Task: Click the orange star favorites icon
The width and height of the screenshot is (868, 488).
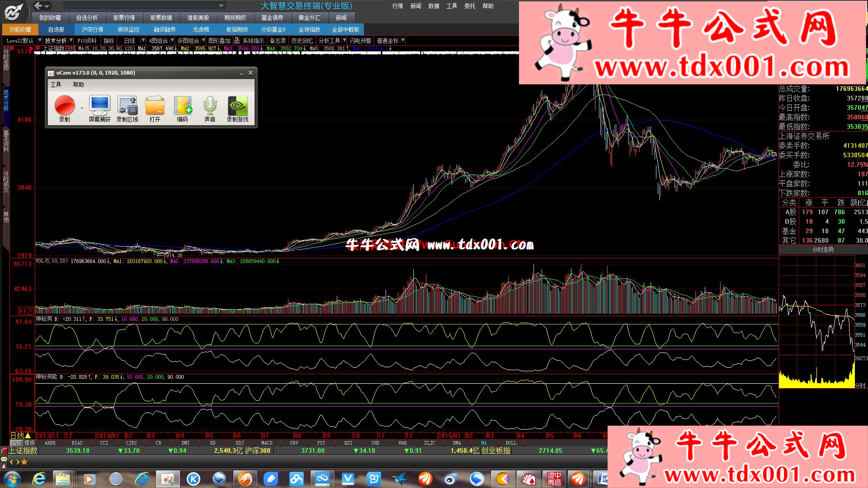Action: [24, 462]
